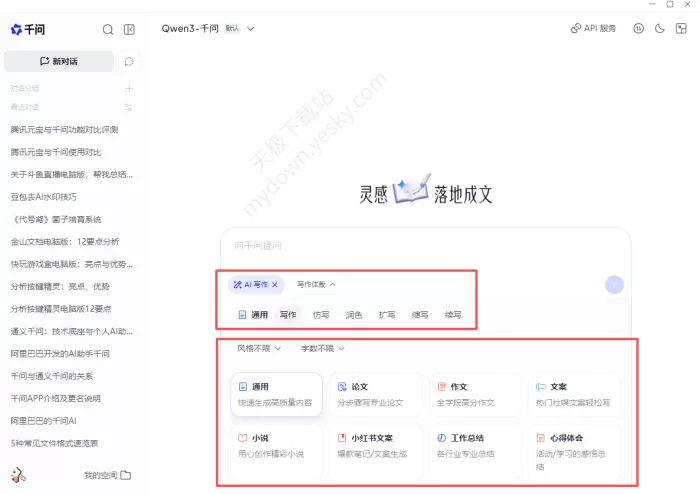Open the search icon in sidebar header
The image size is (700, 494).
tap(108, 29)
